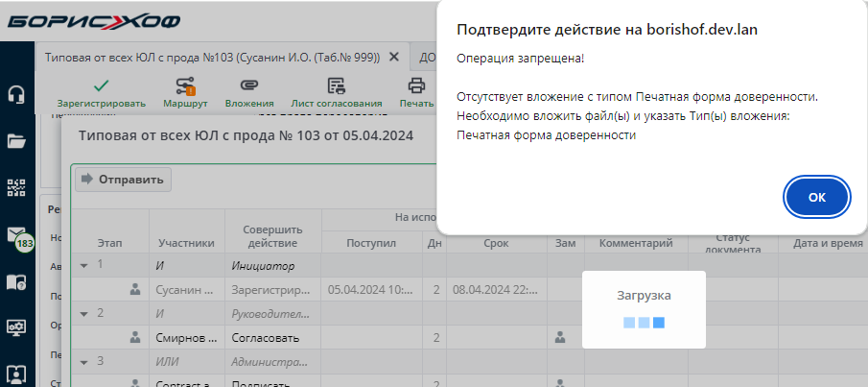868x387 pixels.
Task: Click the Зарегистрировать checkmark icon
Action: coord(101,86)
